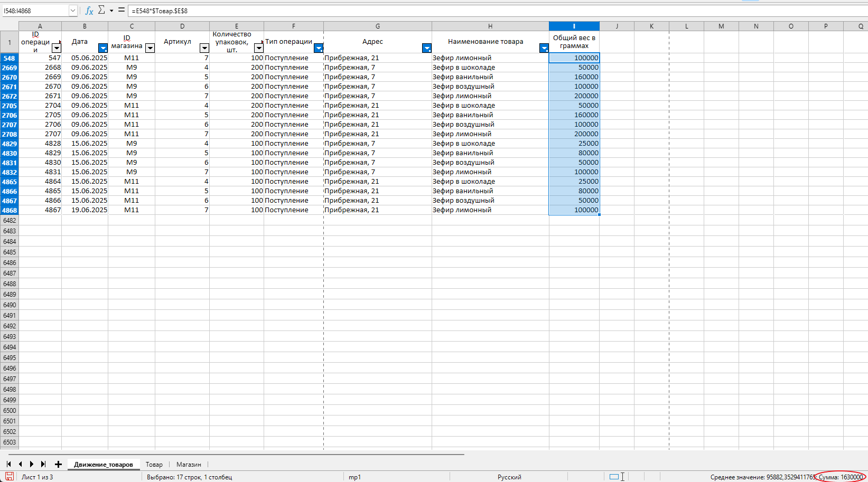Open filter for ID операции column
Viewport: 868px width, 482px height.
click(x=57, y=48)
